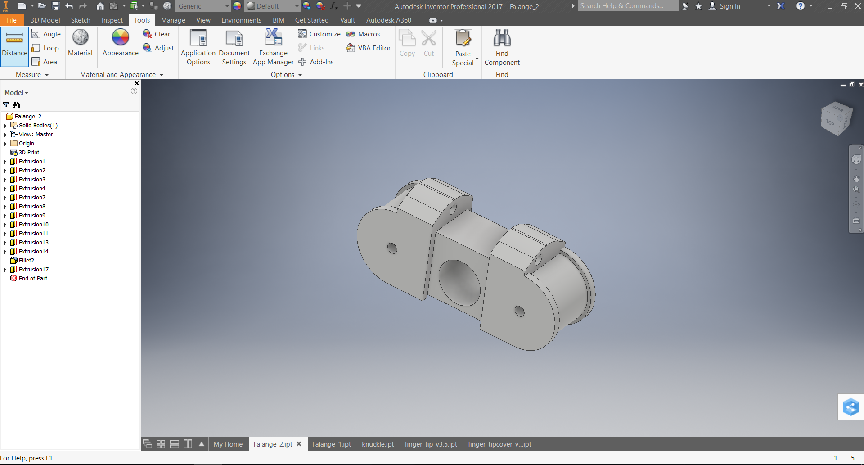The image size is (864, 465).
Task: Click the color wheel in quick access toolbar
Action: click(237, 6)
